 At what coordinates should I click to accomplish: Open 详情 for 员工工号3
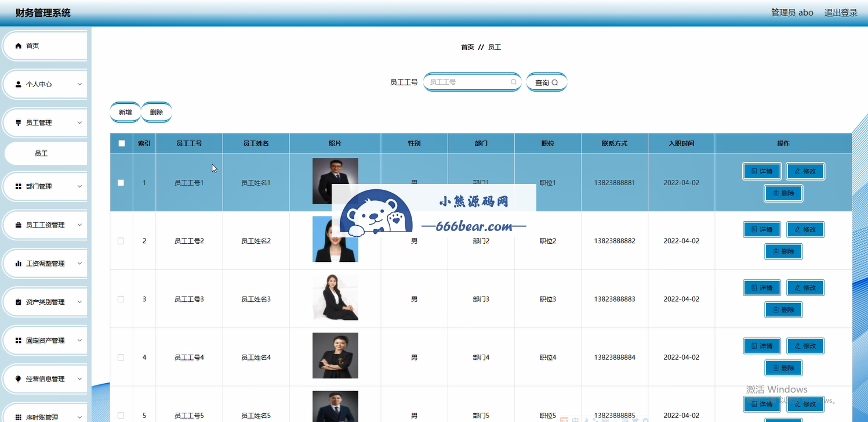[x=762, y=287]
